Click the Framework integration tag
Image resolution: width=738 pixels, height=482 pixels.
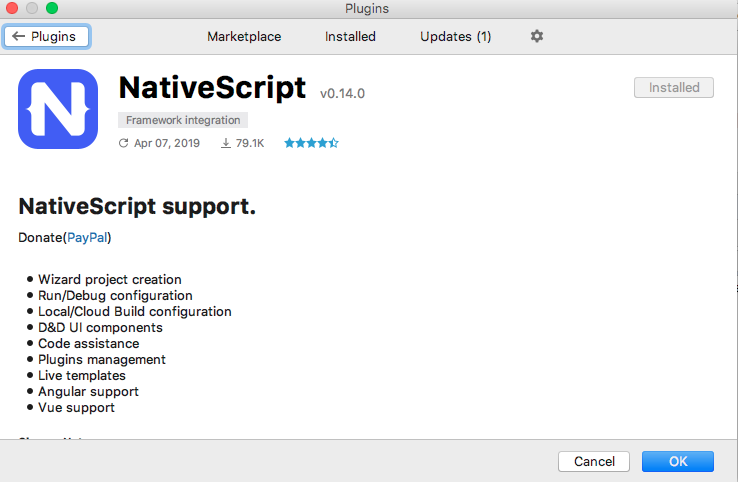183,120
